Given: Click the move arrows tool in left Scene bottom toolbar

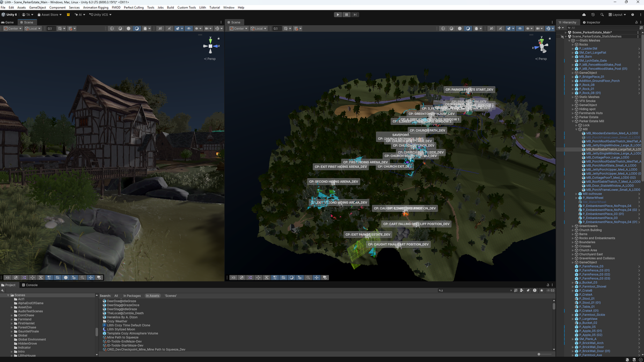Looking at the screenshot, I should [x=91, y=278].
